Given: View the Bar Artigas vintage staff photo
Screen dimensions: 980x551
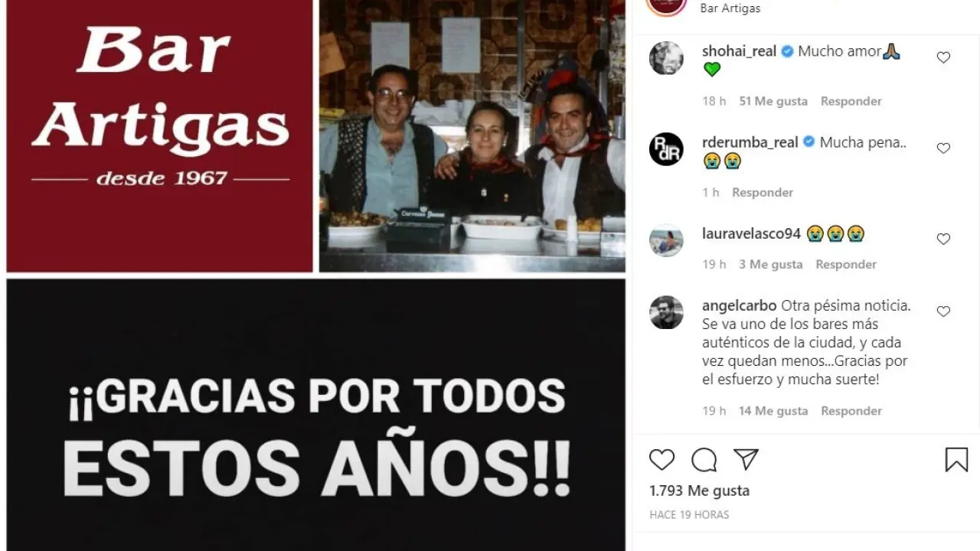Looking at the screenshot, I should 472,135.
